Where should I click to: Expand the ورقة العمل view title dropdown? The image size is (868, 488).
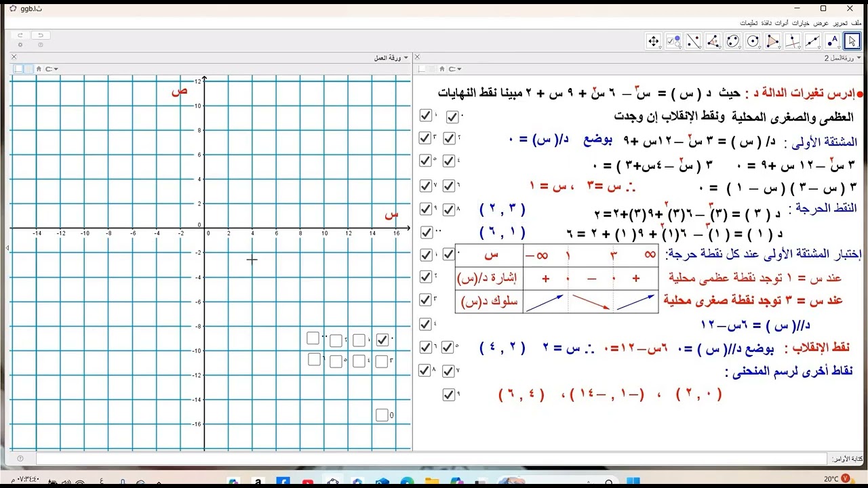click(406, 58)
